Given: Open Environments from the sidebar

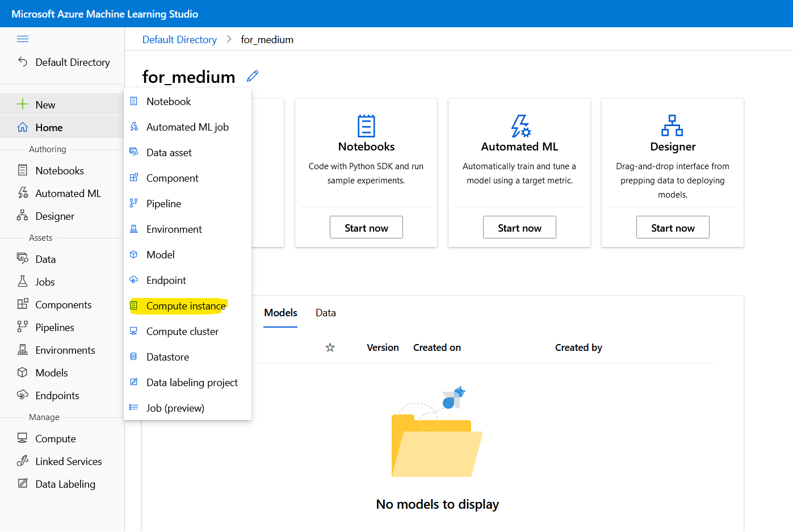Looking at the screenshot, I should pos(62,350).
